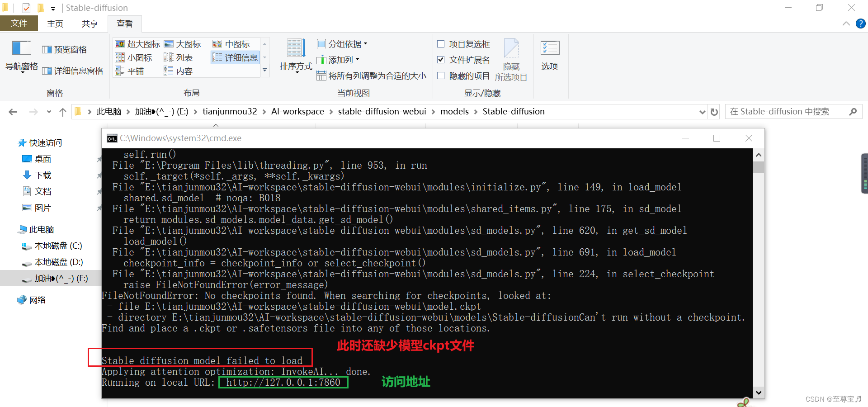This screenshot has height=407, width=868.
Task: Open 下载 in navigation pane
Action: (37, 175)
